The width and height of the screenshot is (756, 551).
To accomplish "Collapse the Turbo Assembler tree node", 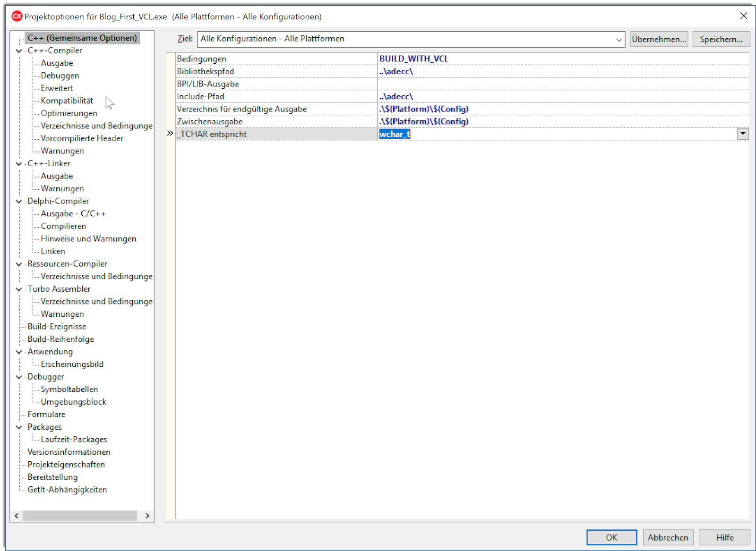I will coord(19,289).
